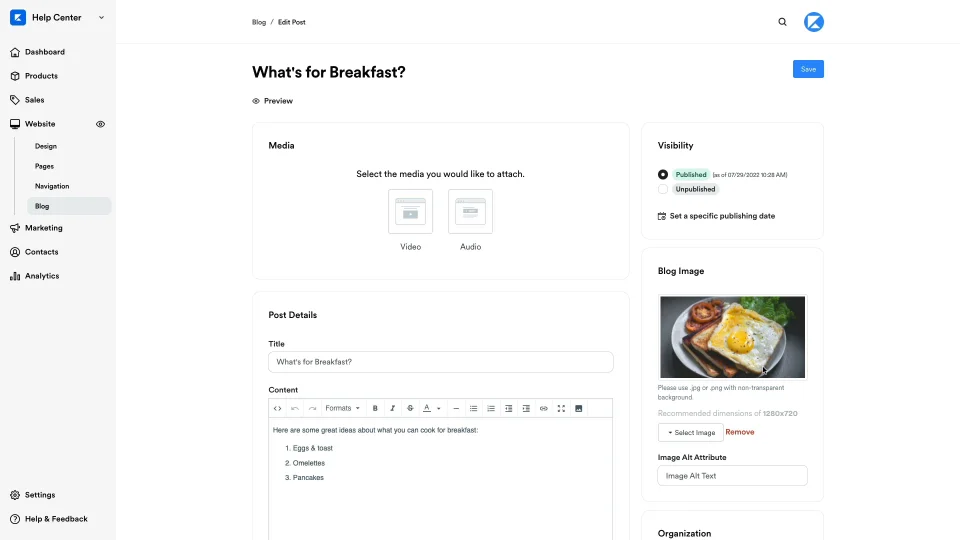
Task: Select the Unpublished radio option
Action: click(662, 189)
